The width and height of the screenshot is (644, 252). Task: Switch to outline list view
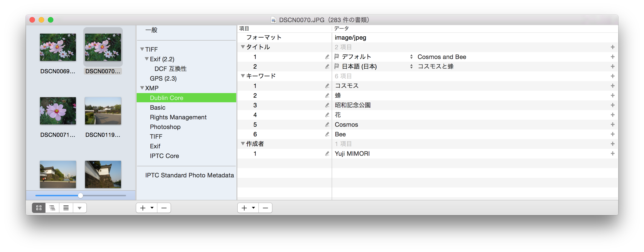pyautogui.click(x=52, y=208)
